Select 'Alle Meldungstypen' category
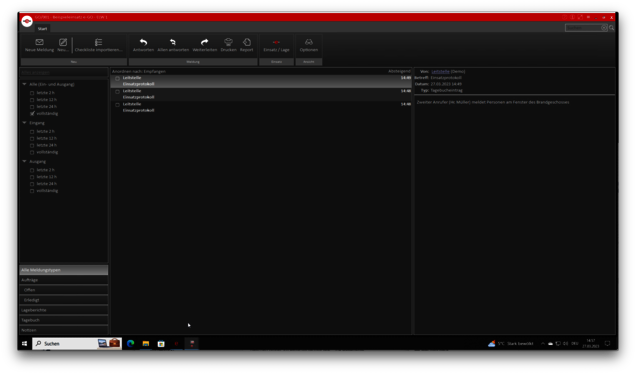636x374 pixels. pyautogui.click(x=64, y=270)
